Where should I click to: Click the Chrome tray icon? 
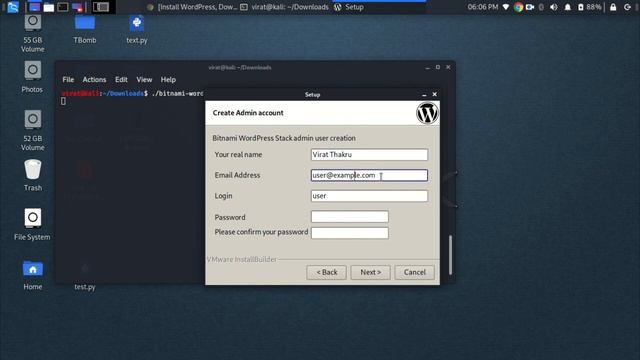518,7
